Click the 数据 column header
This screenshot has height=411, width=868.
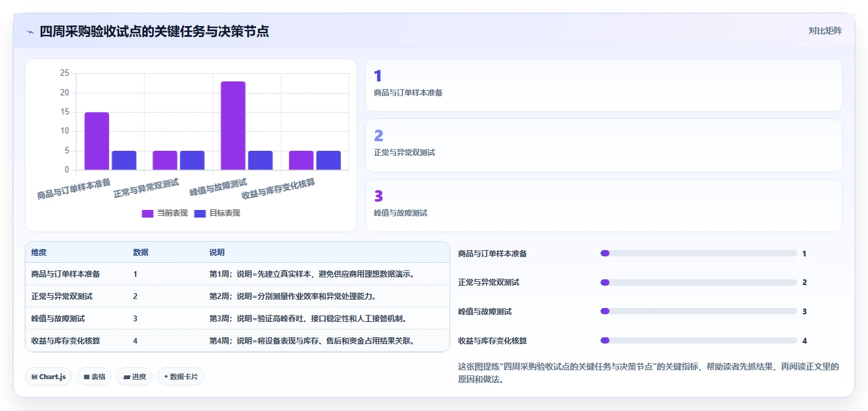(x=141, y=253)
